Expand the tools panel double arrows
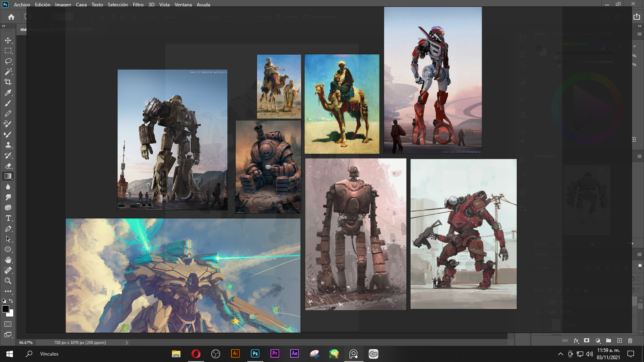 pos(4,26)
